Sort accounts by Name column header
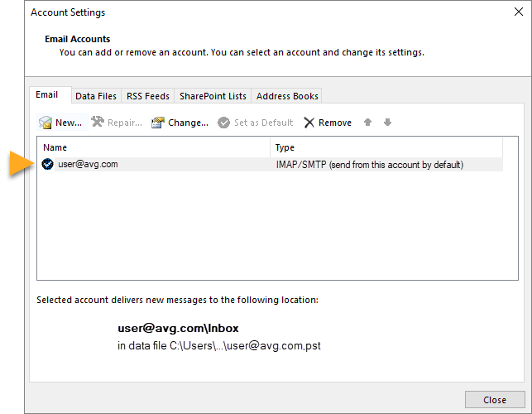The width and height of the screenshot is (532, 414). tap(153, 147)
